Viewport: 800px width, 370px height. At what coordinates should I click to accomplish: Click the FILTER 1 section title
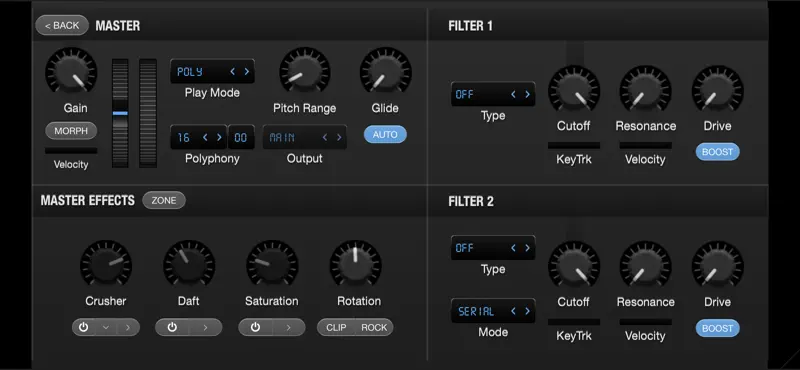point(470,26)
